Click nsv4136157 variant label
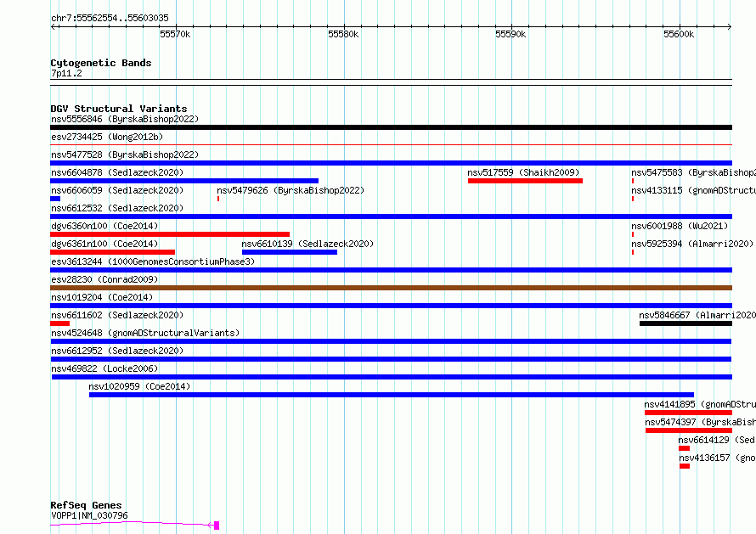This screenshot has height=534, width=756. click(718, 458)
